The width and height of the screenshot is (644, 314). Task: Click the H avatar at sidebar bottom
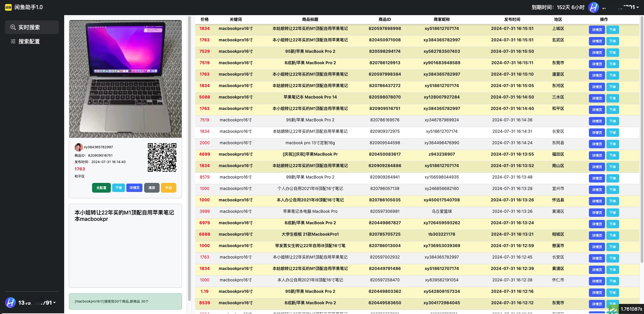coord(10,303)
